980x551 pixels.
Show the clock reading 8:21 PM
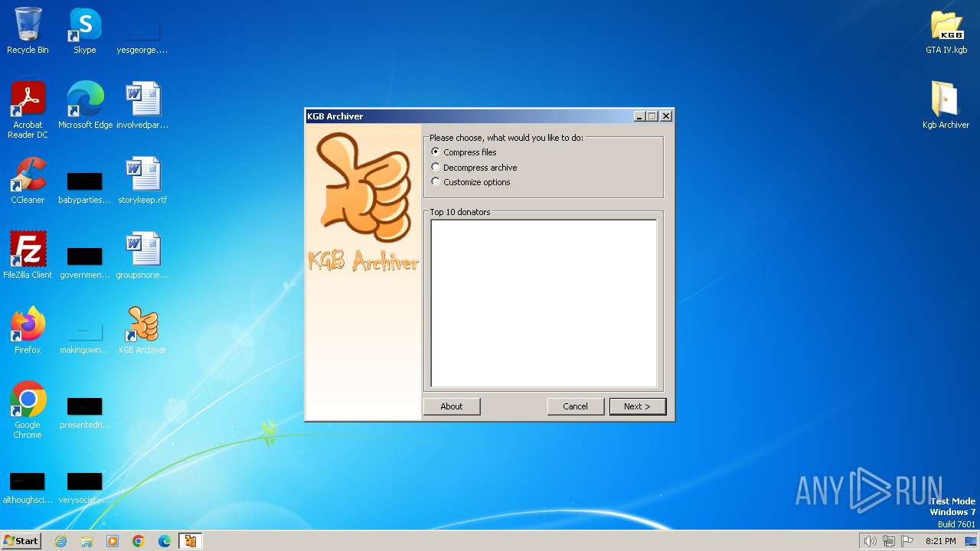coord(940,541)
